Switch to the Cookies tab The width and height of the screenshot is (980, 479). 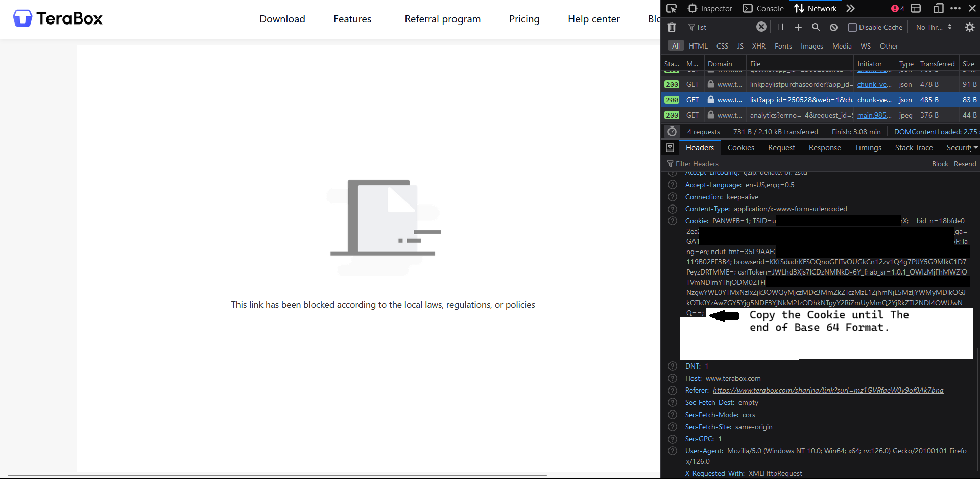(740, 148)
